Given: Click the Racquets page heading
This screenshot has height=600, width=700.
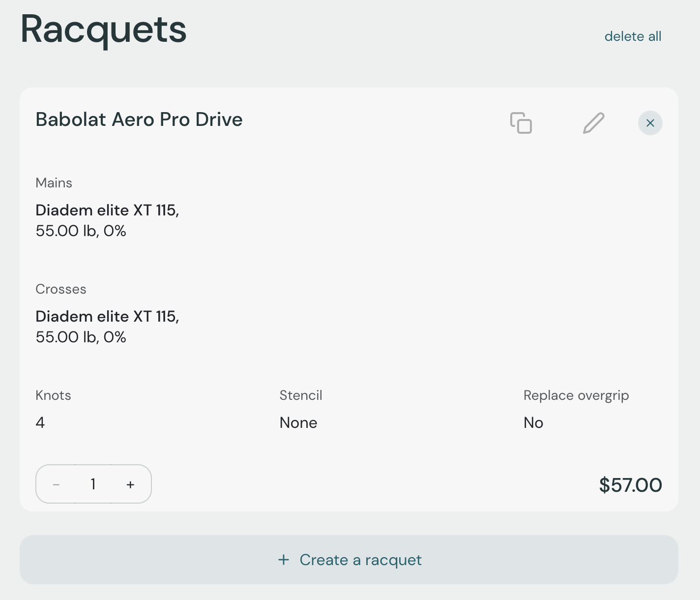Looking at the screenshot, I should tap(104, 30).
